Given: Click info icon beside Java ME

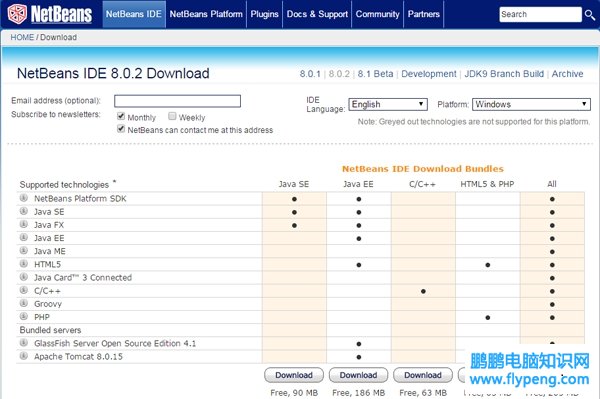Looking at the screenshot, I should 24,251.
